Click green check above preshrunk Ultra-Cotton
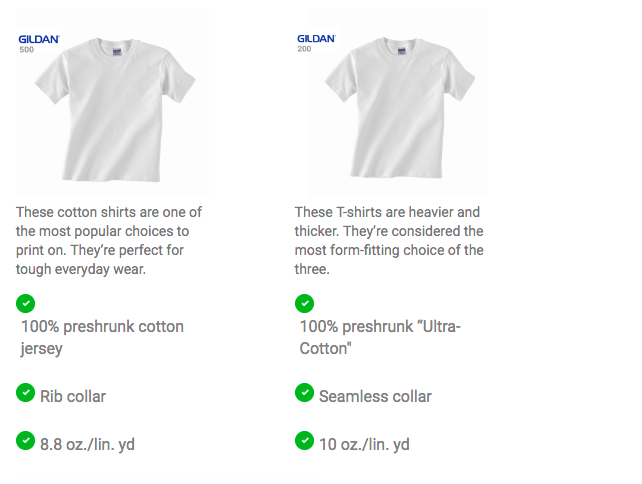 (304, 303)
